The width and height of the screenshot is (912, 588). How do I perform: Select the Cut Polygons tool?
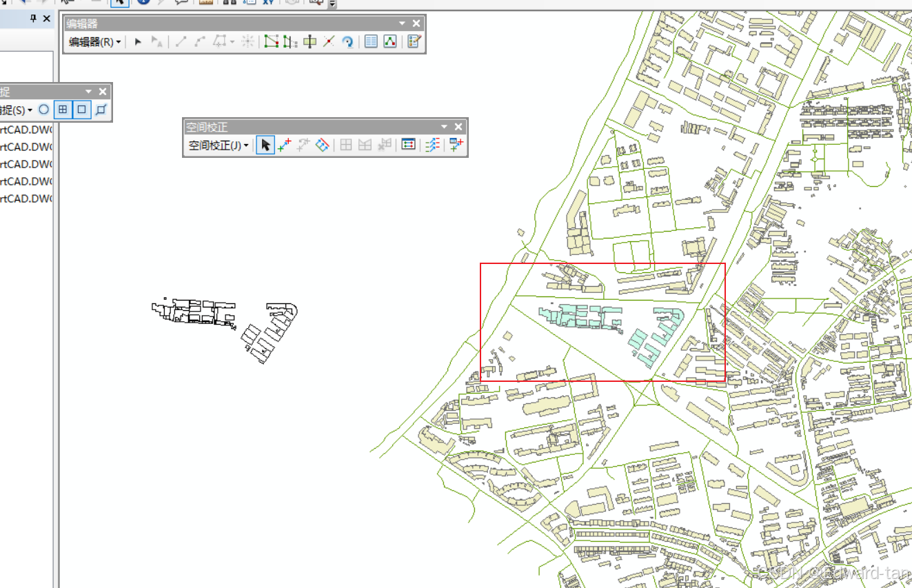pyautogui.click(x=310, y=42)
